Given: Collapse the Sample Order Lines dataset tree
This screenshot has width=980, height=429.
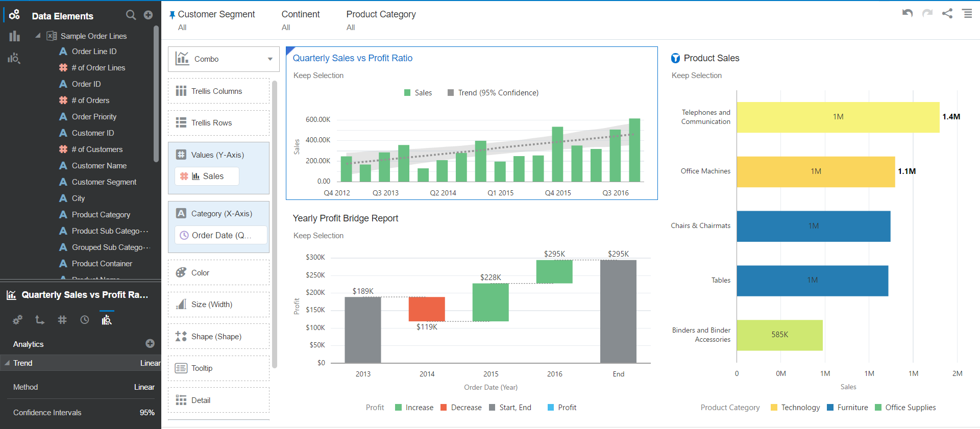Looking at the screenshot, I should [x=38, y=36].
